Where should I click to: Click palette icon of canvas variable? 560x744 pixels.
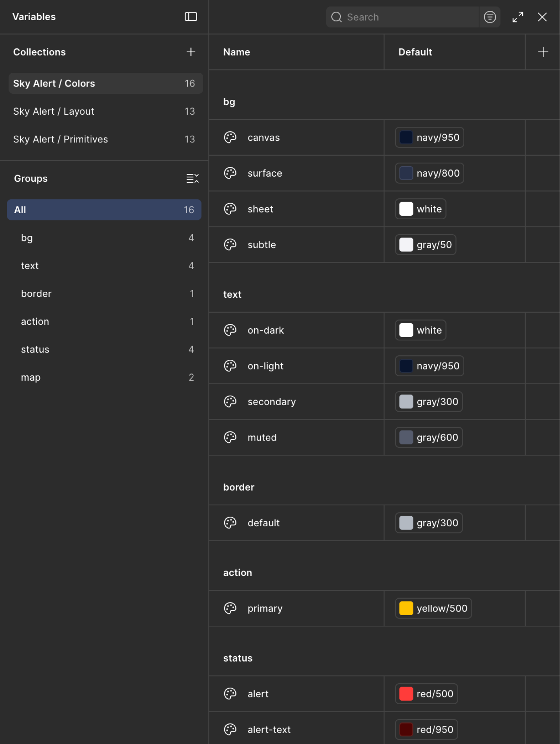point(230,137)
